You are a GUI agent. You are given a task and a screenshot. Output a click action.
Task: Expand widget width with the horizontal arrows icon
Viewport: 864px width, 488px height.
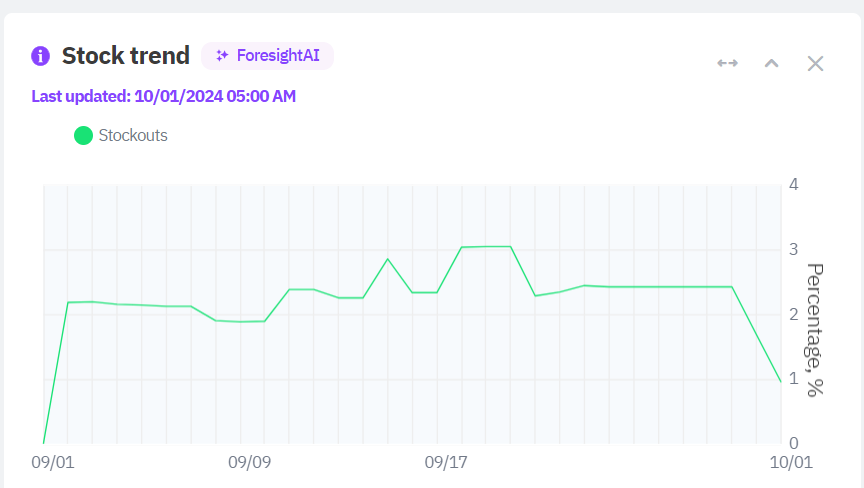[x=727, y=63]
